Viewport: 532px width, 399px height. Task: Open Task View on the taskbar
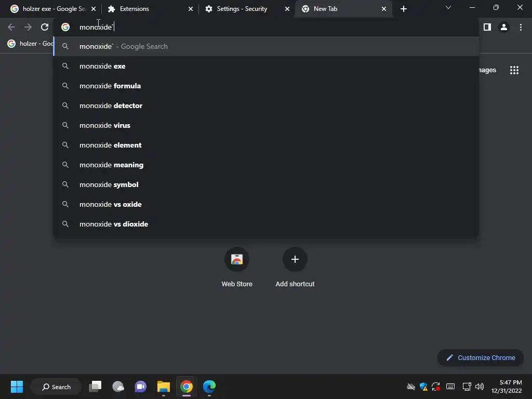[95, 387]
